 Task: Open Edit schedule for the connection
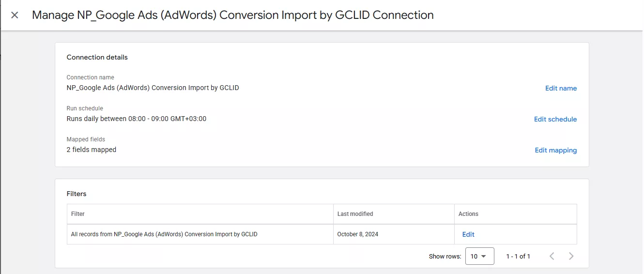pyautogui.click(x=555, y=119)
